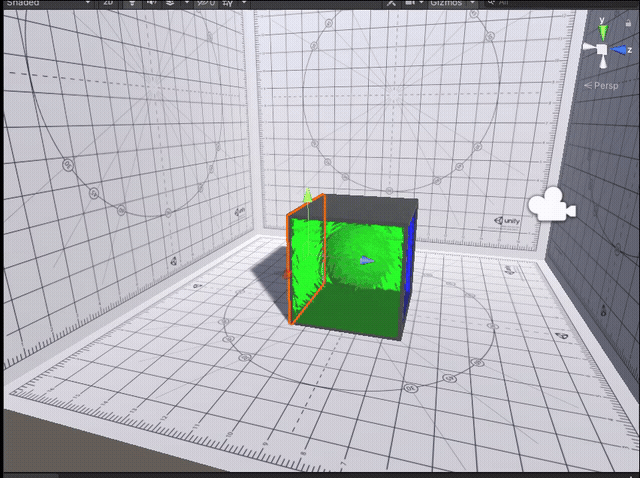Open component editor tools icon
640x478 pixels.
click(391, 3)
